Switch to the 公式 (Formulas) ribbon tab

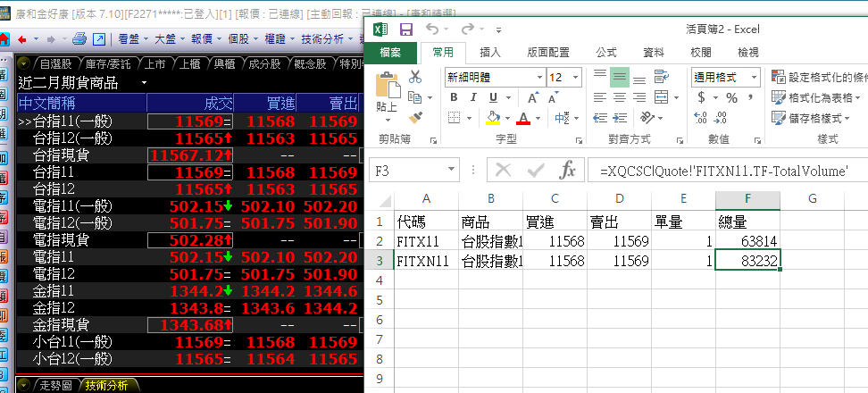point(606,53)
